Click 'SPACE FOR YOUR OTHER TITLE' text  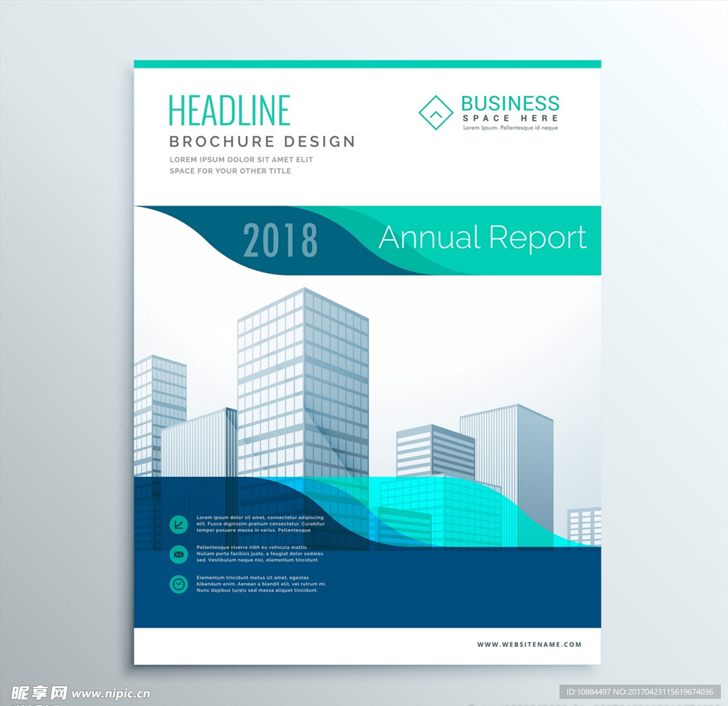[x=230, y=171]
